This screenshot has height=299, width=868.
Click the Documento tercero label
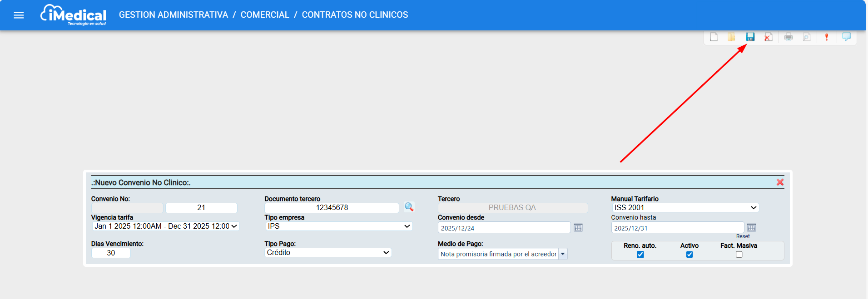tap(293, 199)
